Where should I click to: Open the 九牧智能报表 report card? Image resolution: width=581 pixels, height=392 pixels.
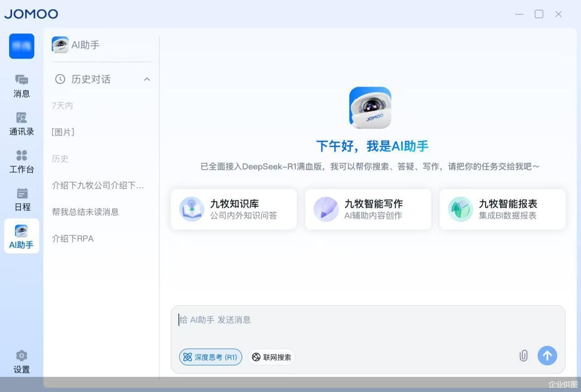pos(502,209)
